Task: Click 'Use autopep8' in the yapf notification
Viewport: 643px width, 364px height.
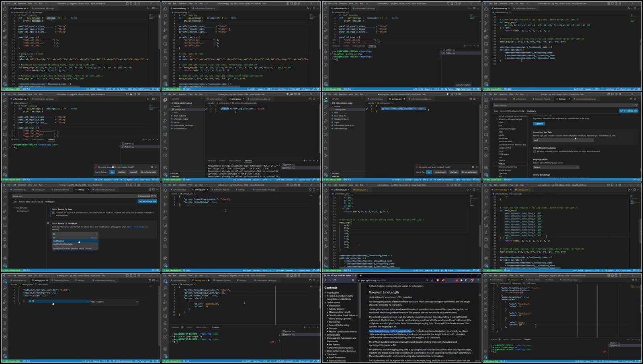Action: pos(440,172)
